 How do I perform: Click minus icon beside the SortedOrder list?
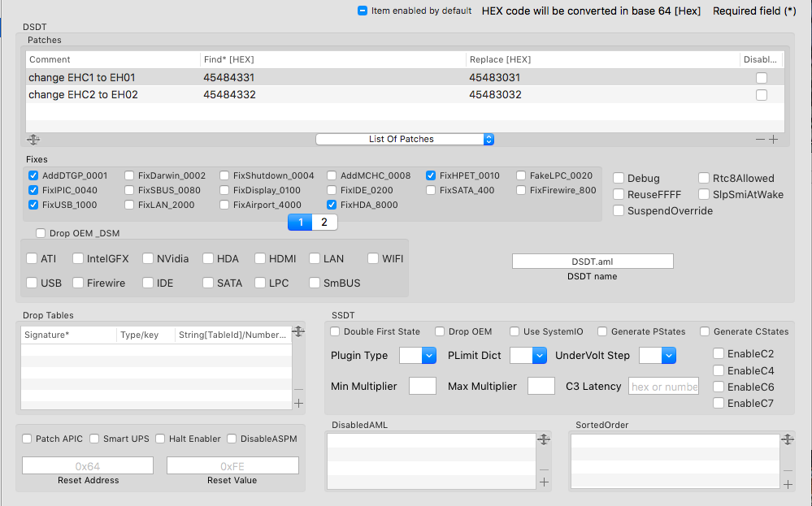(x=787, y=469)
